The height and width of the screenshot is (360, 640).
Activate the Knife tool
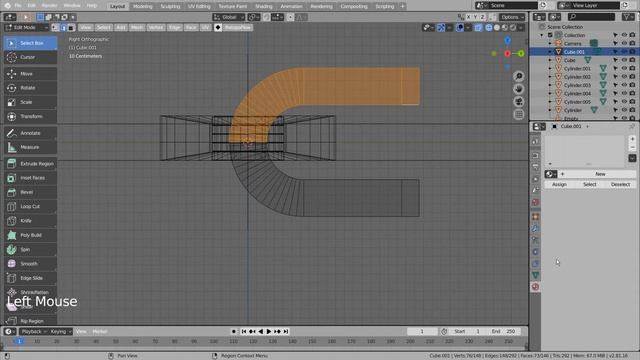pos(30,221)
